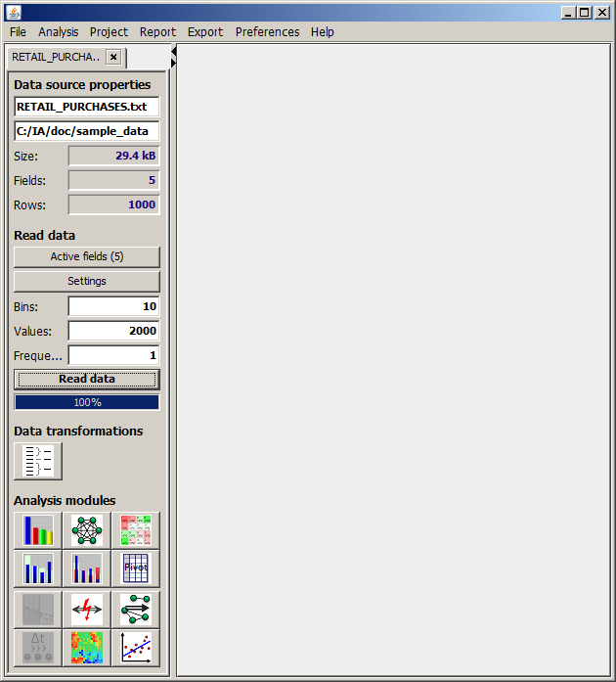
Task: Open the Pivot table module
Action: [136, 568]
